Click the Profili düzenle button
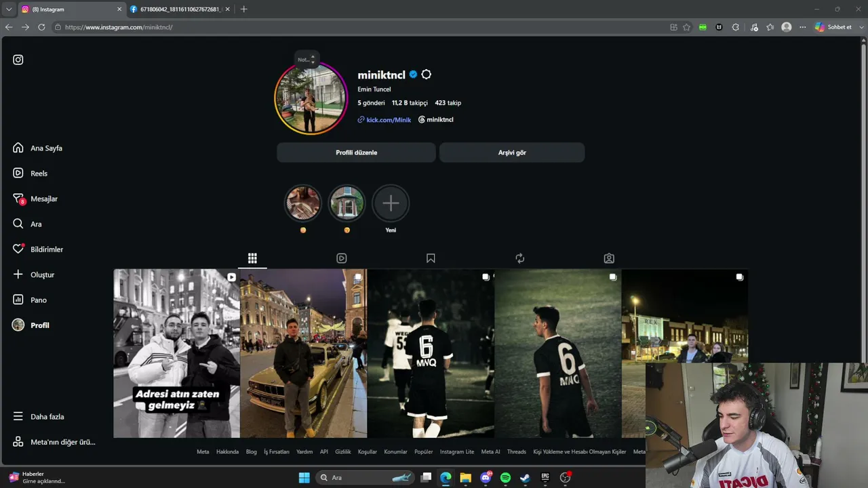The width and height of the screenshot is (868, 488). click(356, 152)
